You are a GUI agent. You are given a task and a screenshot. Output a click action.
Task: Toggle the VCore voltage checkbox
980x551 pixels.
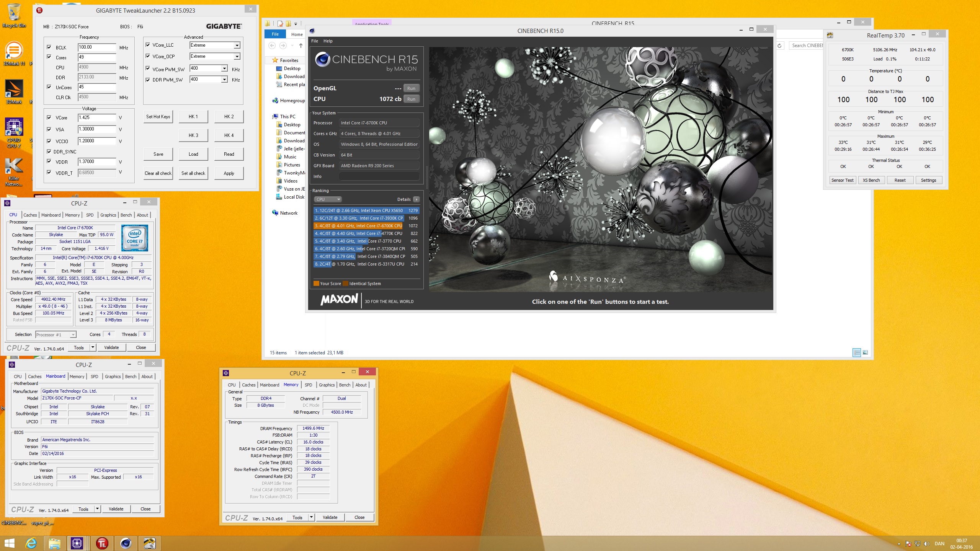49,117
